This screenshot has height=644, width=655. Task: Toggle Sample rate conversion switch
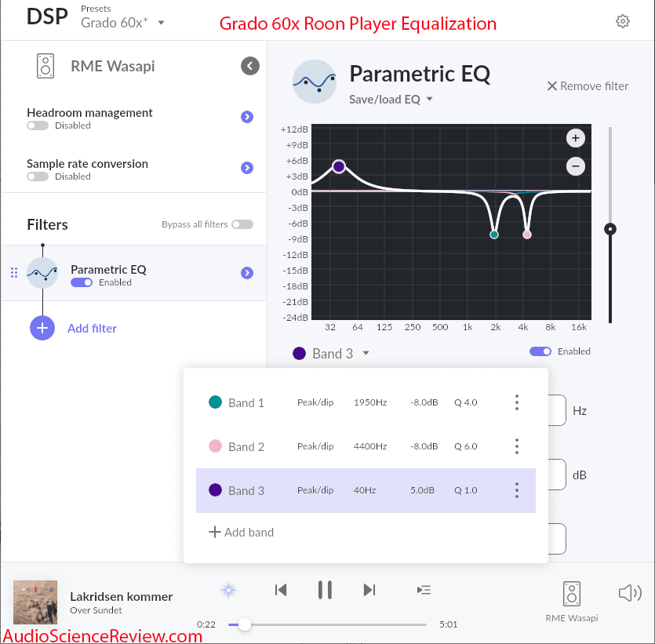38,176
